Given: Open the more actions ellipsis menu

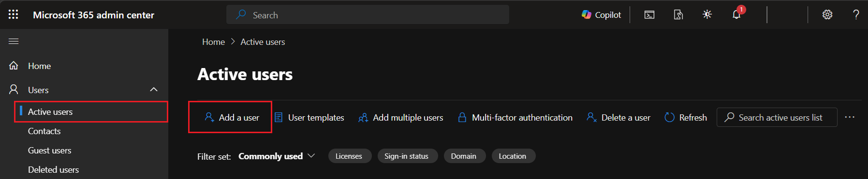Looking at the screenshot, I should [x=850, y=117].
